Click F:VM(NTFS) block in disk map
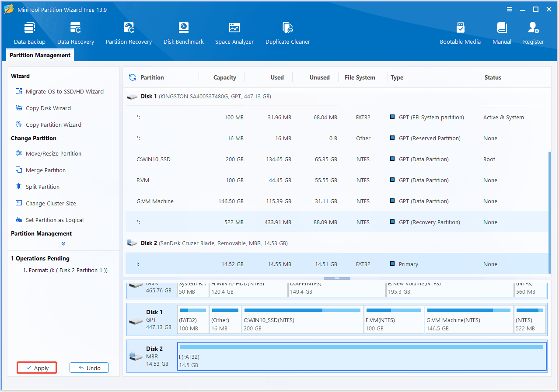 point(394,319)
